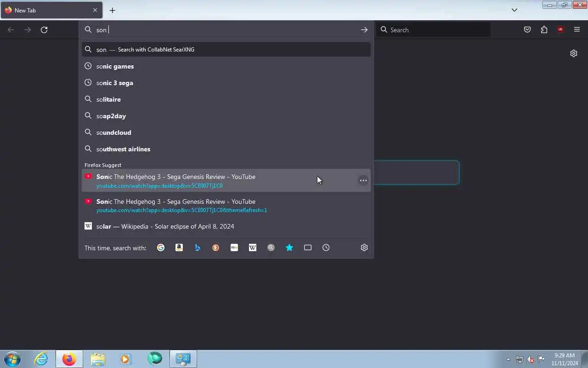Image resolution: width=588 pixels, height=368 pixels.
Task: Open the network tray icon
Action: tap(520, 359)
